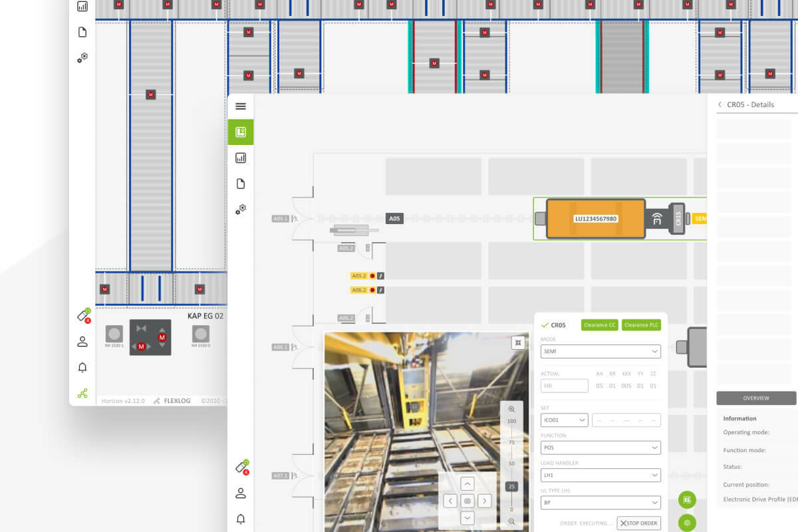Pan the camera right with right arrow
Image resolution: width=798 pixels, height=532 pixels.
tap(485, 501)
